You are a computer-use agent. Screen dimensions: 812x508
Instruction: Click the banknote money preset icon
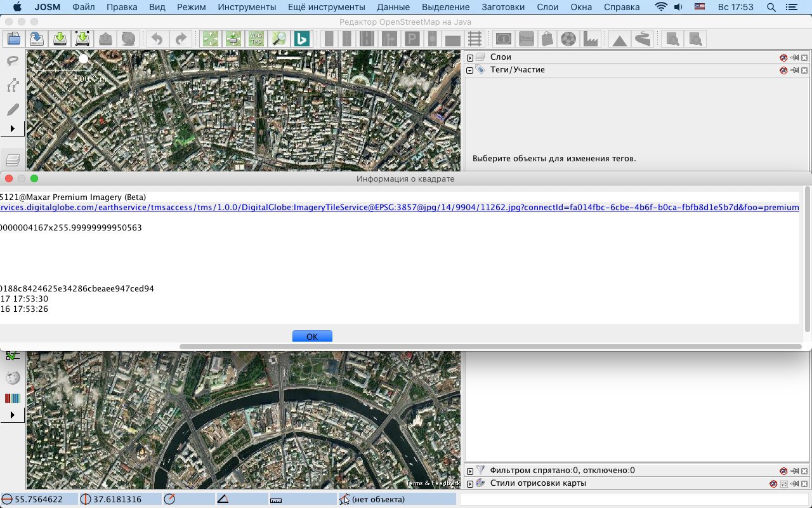(504, 39)
